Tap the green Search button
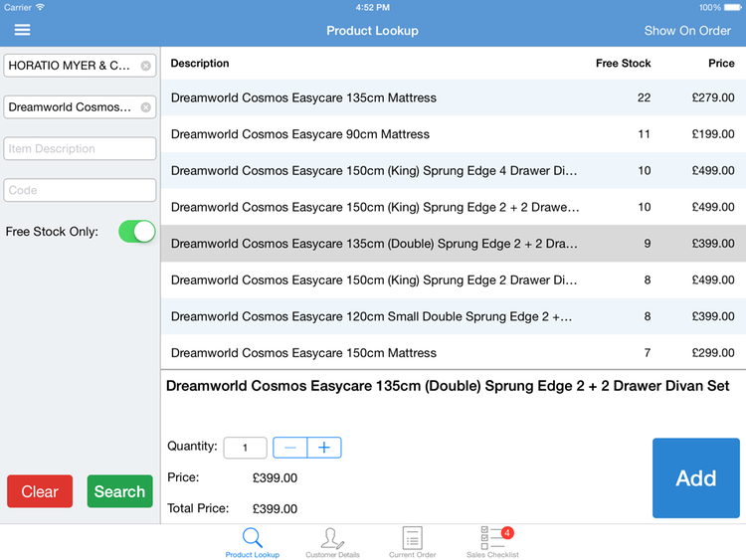 [x=120, y=491]
